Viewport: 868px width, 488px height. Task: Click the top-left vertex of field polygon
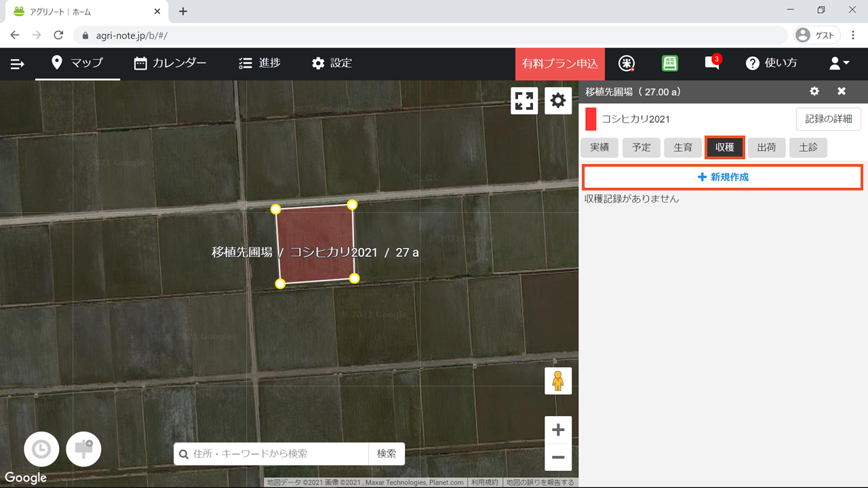[x=275, y=209]
